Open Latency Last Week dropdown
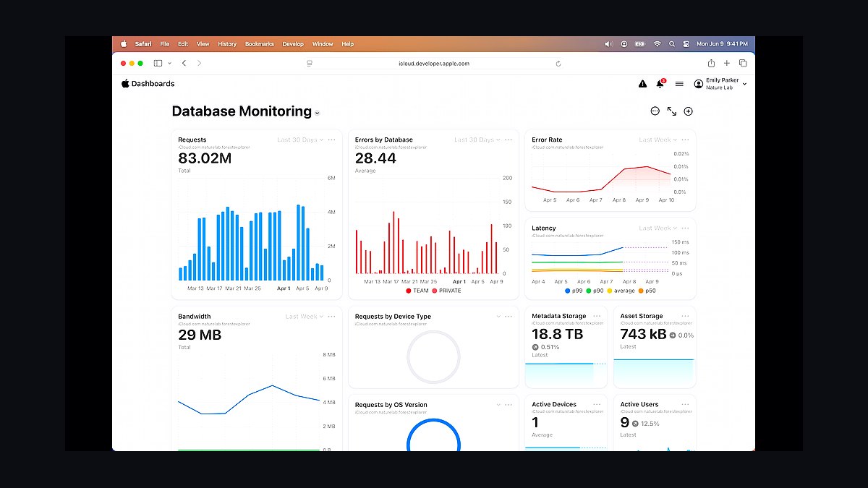Image resolution: width=868 pixels, height=488 pixels. pos(658,228)
